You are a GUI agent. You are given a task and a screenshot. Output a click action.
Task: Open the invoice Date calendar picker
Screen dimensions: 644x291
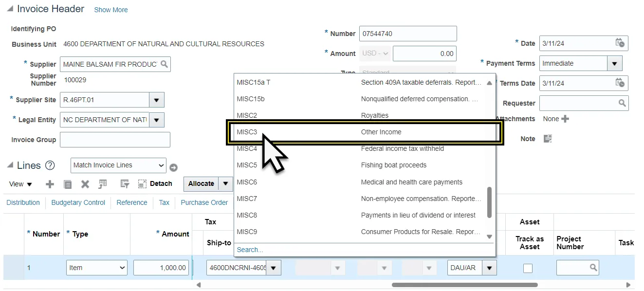tap(620, 43)
